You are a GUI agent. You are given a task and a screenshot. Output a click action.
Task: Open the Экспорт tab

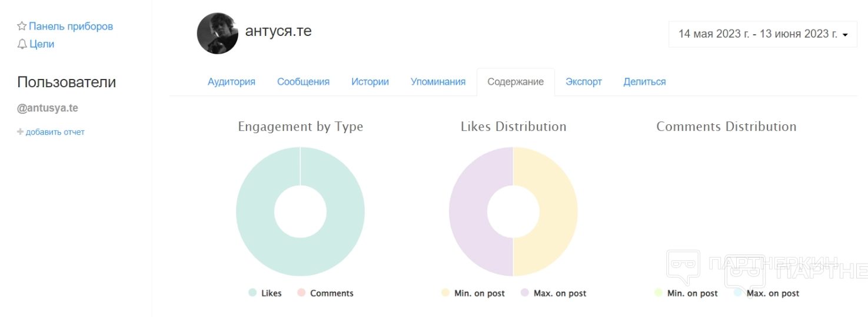click(x=583, y=82)
